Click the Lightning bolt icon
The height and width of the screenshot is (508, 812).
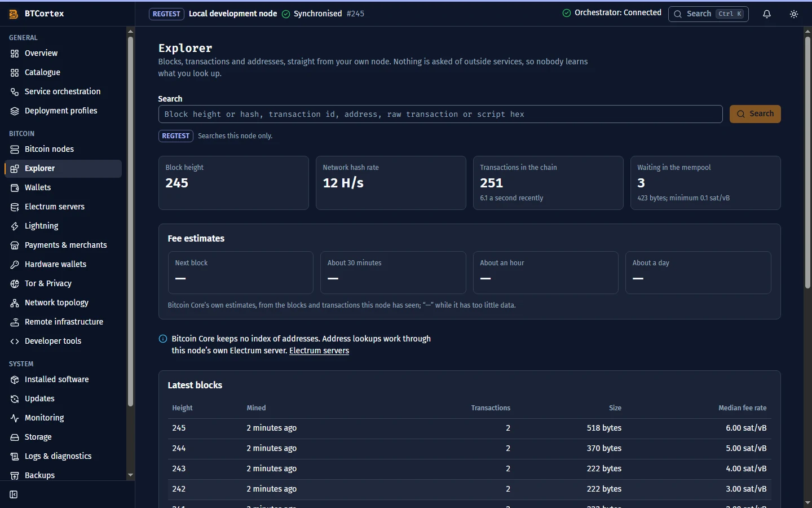click(15, 226)
